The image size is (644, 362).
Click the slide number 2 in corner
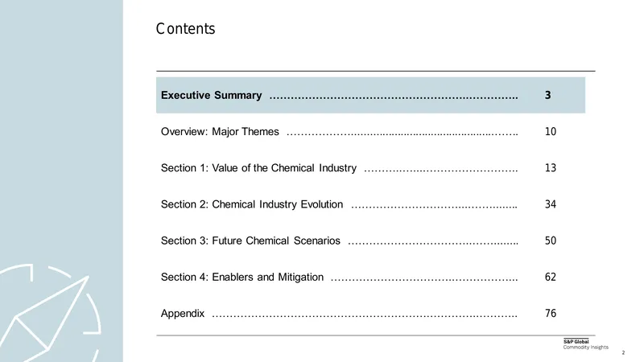[x=623, y=352]
